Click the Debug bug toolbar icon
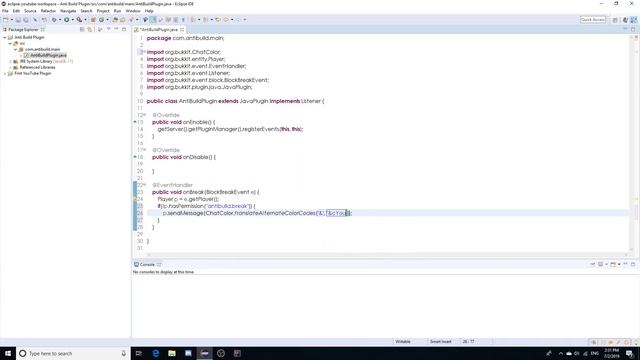640x360 pixels. (54, 20)
